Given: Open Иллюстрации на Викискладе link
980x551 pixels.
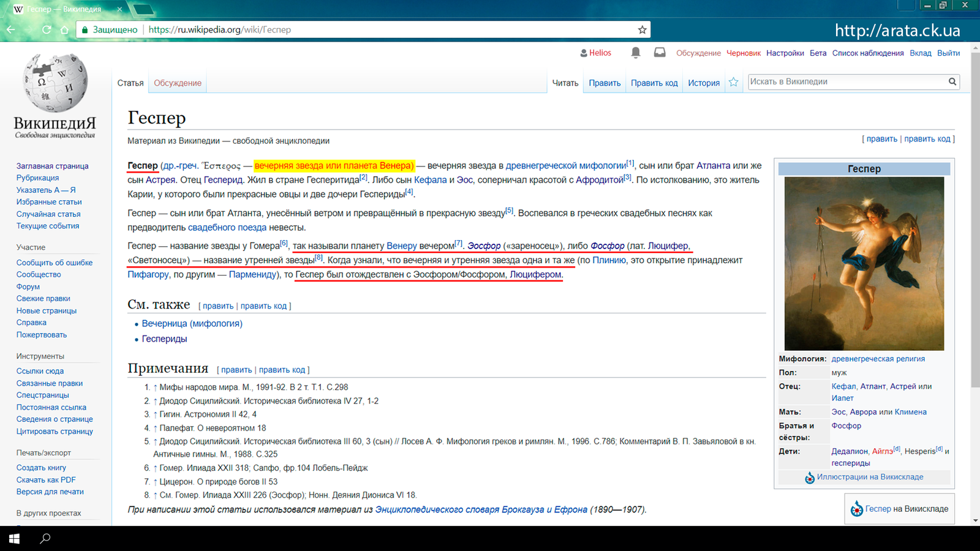Looking at the screenshot, I should pos(870,477).
